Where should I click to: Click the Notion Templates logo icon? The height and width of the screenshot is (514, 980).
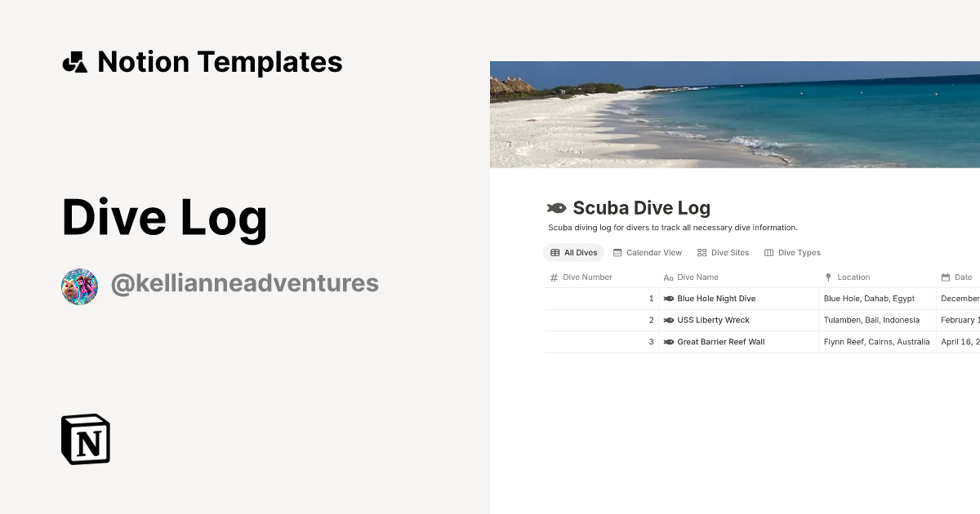tap(74, 61)
